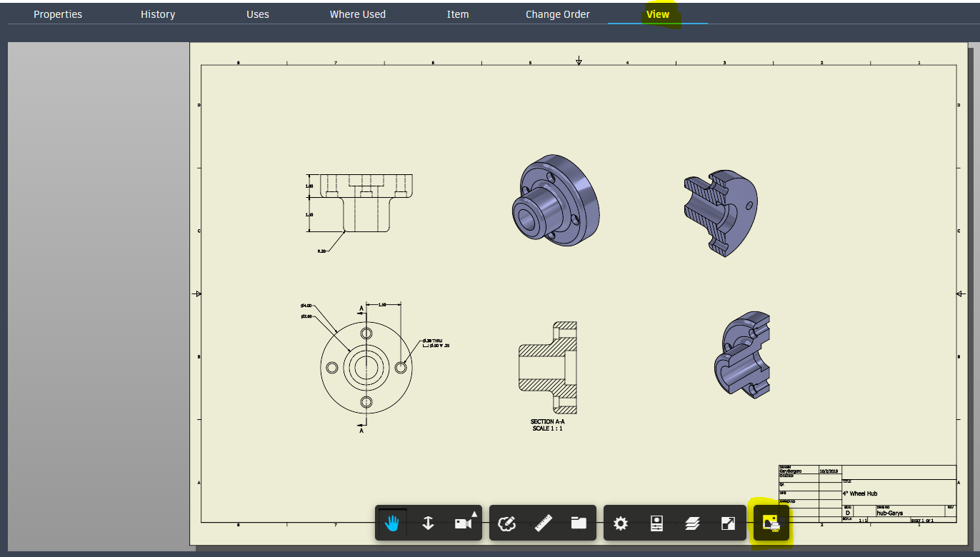Viewport: 980px width, 557px height.
Task: Open the Model Browser folder icon
Action: [579, 523]
